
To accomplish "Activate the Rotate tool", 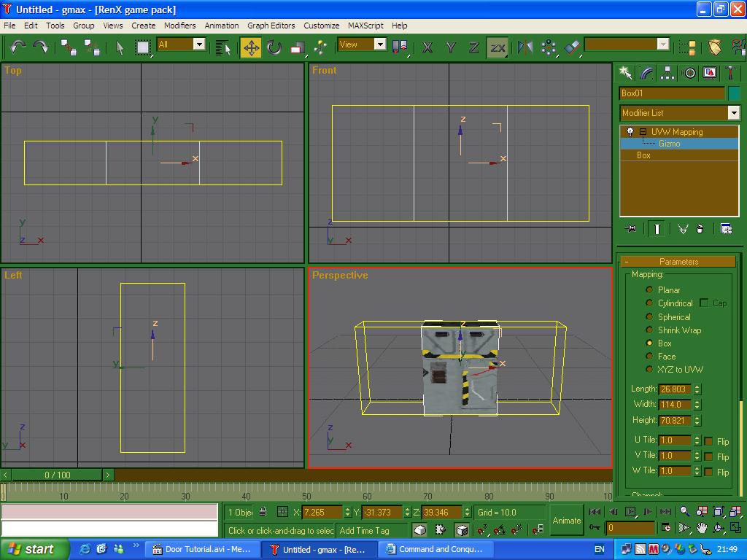I will pyautogui.click(x=274, y=47).
